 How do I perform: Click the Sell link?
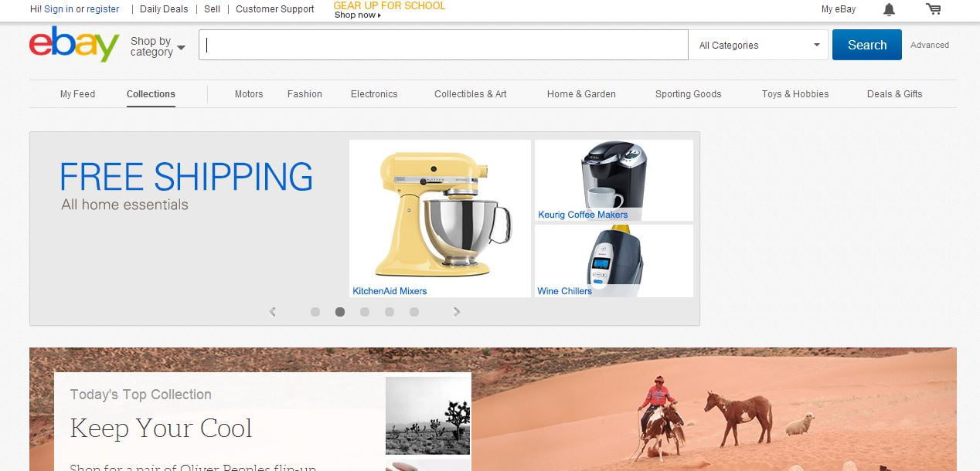[212, 9]
